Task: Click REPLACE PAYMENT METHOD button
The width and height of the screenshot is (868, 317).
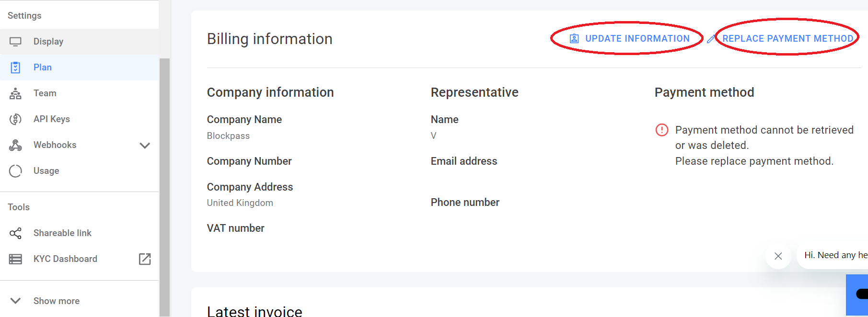Action: coord(787,39)
